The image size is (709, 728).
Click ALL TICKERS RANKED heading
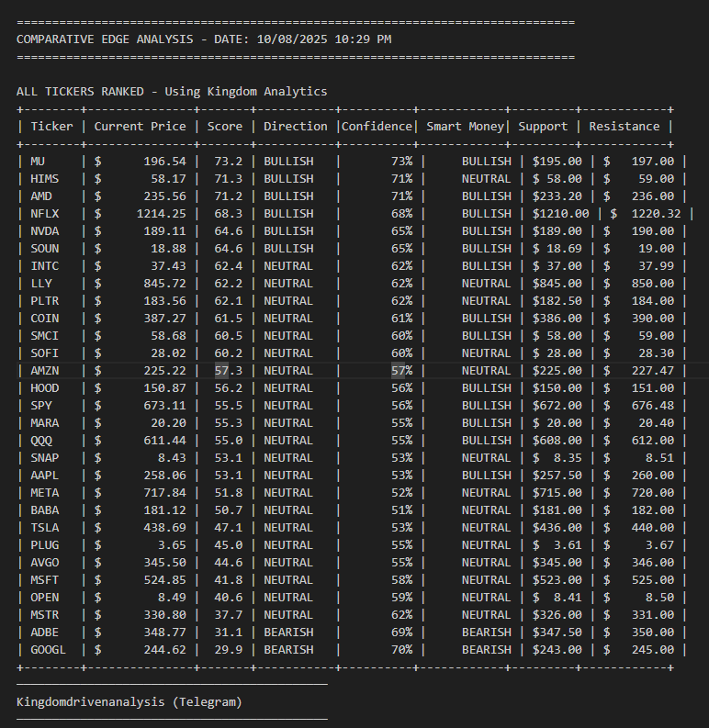click(x=172, y=92)
